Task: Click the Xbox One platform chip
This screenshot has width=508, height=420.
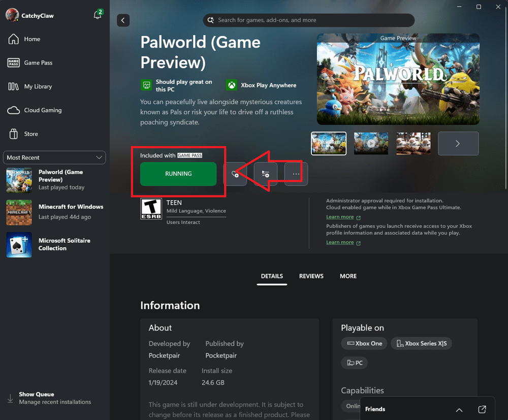Action: (364, 343)
